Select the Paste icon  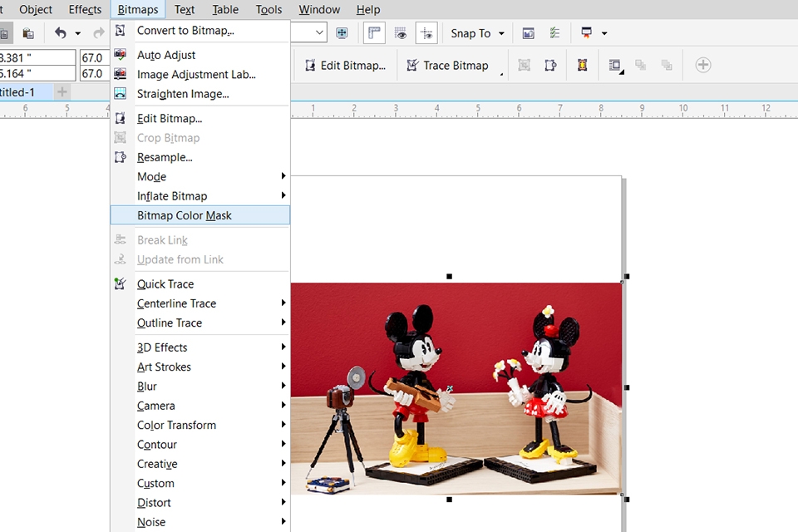coord(27,33)
